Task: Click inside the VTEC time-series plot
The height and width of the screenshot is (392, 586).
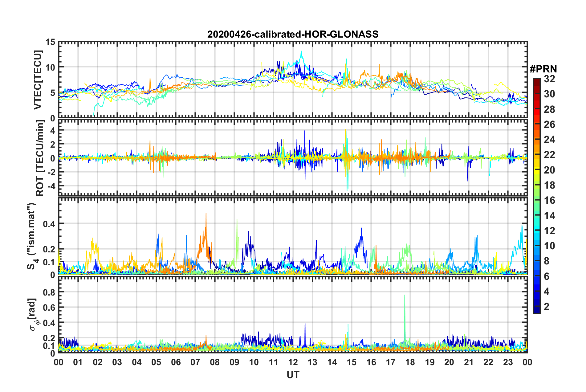Action: point(293,80)
